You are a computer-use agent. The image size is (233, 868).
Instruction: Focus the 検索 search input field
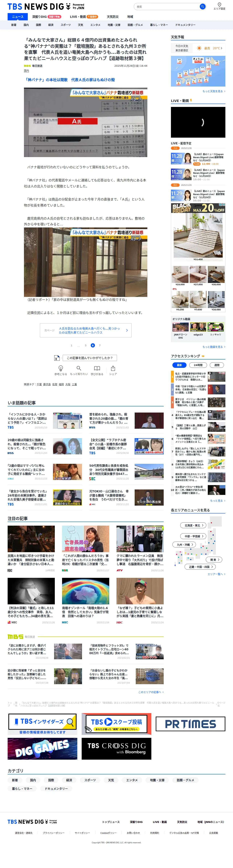click(x=167, y=6)
